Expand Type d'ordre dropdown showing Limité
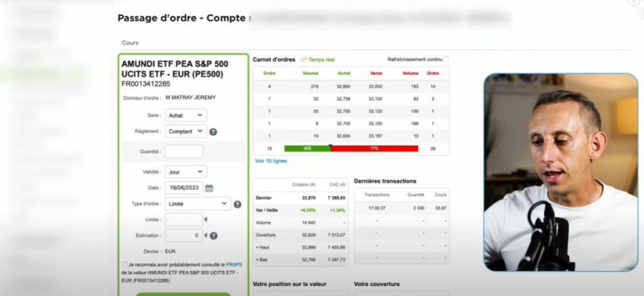 point(198,204)
